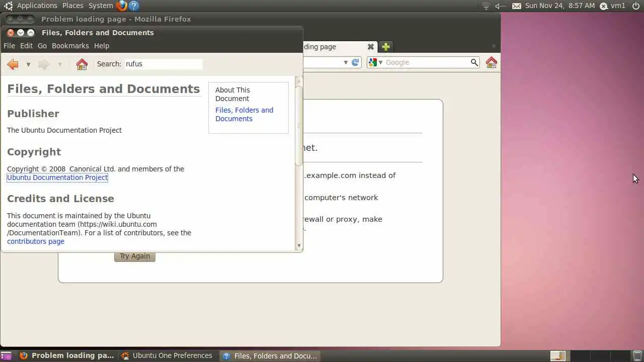The image size is (644, 362).
Task: Minimize the help window
Action: (21, 33)
